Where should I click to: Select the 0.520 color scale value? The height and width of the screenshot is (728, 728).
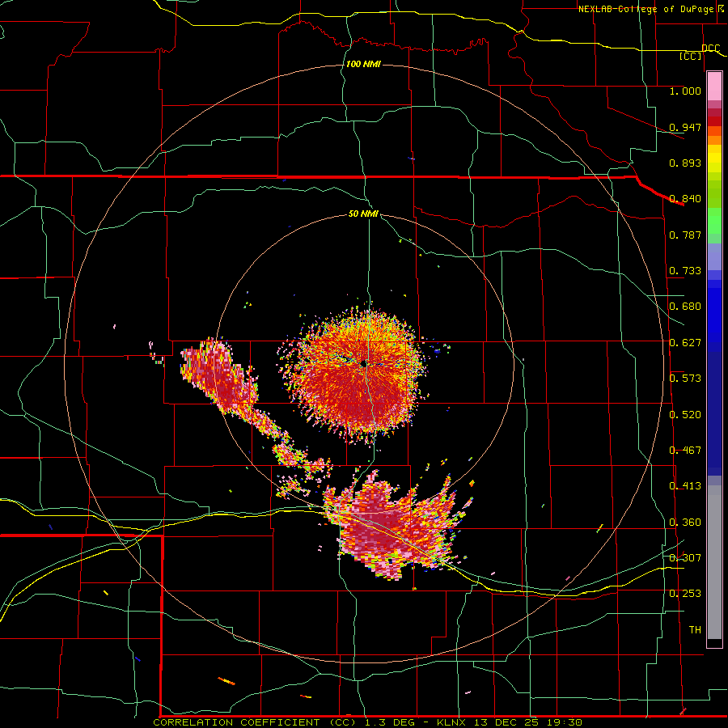tap(685, 415)
